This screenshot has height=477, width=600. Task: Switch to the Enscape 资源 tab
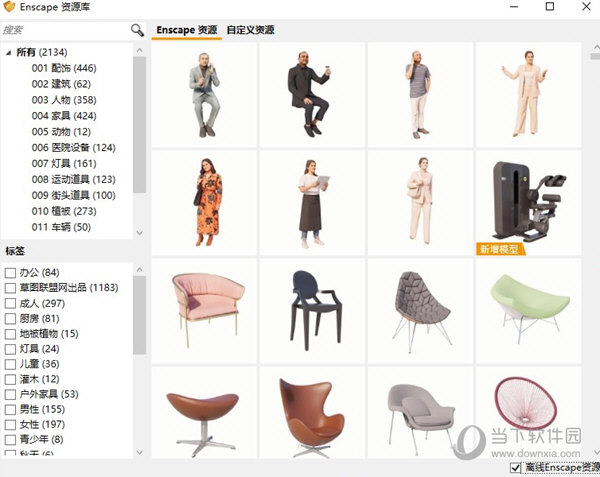point(187,30)
